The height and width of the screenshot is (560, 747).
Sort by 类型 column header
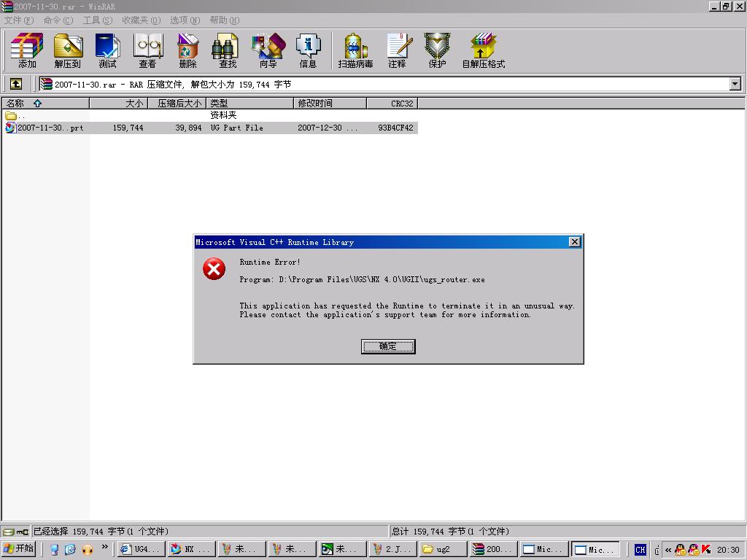(x=249, y=103)
